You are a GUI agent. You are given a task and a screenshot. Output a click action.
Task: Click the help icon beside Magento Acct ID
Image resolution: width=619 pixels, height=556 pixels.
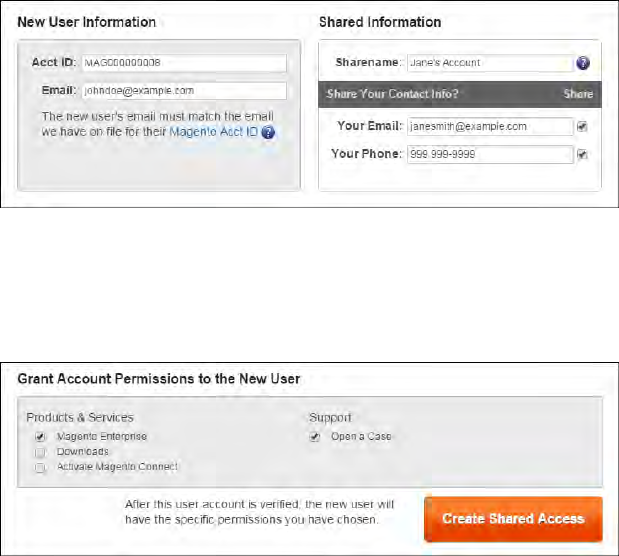[x=269, y=132]
